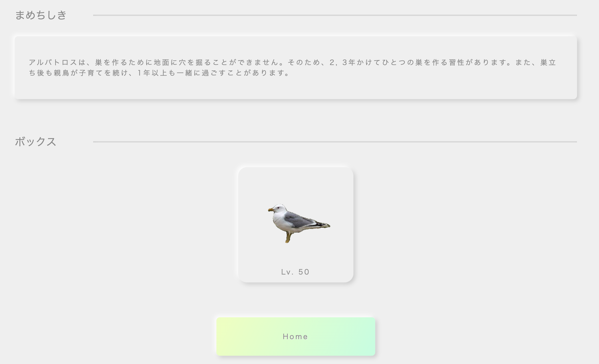Click the word アルバトロス in the trivia

click(53, 62)
